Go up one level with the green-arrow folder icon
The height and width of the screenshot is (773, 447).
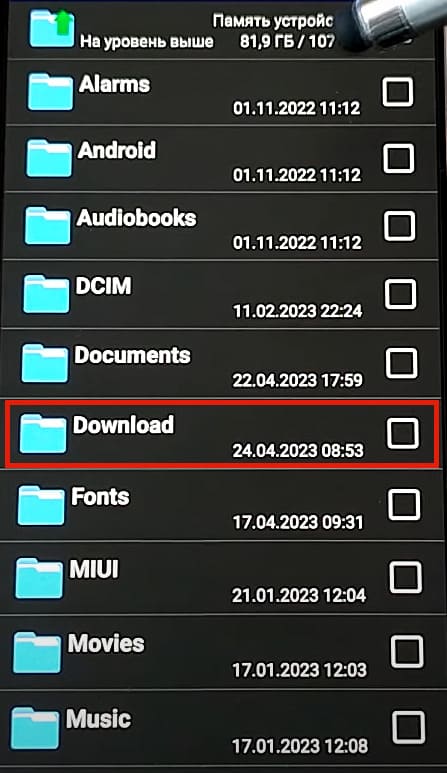coord(52,30)
